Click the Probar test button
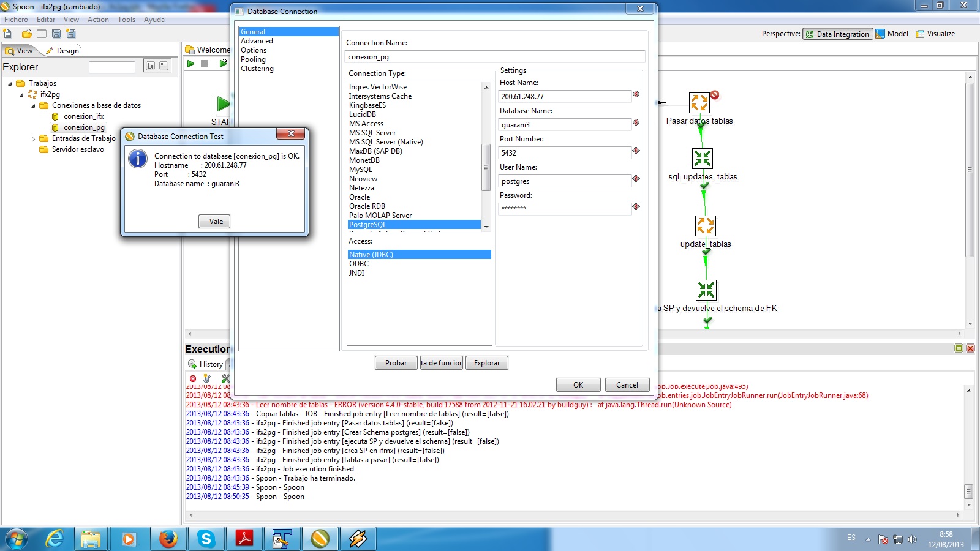This screenshot has width=980, height=551. pyautogui.click(x=396, y=363)
